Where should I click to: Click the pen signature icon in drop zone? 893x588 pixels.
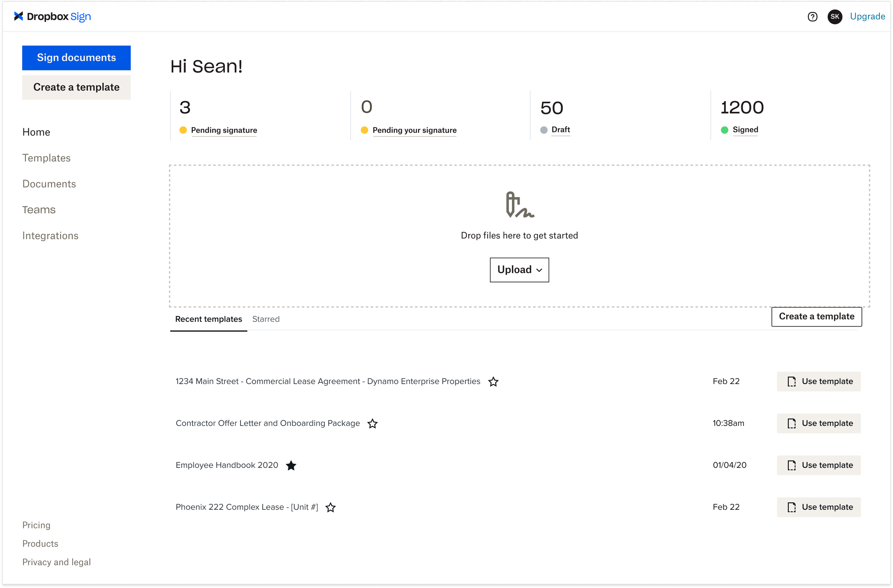click(519, 205)
